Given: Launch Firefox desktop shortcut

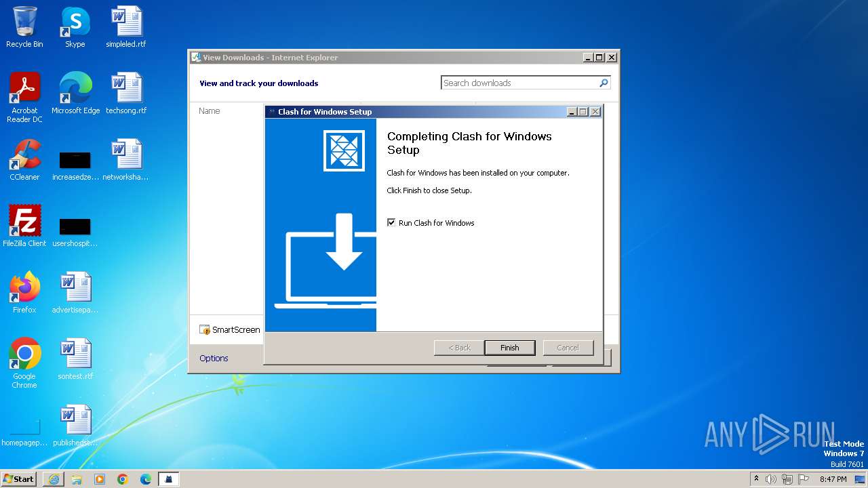Looking at the screenshot, I should [24, 293].
